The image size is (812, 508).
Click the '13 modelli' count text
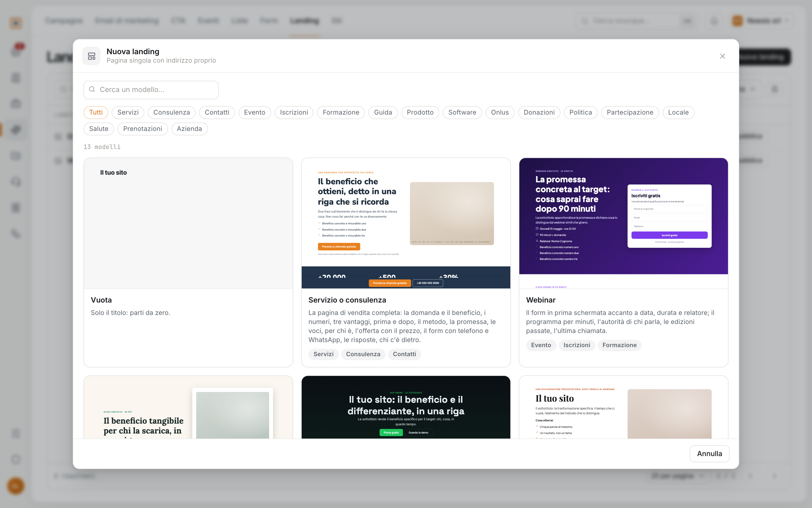point(102,147)
